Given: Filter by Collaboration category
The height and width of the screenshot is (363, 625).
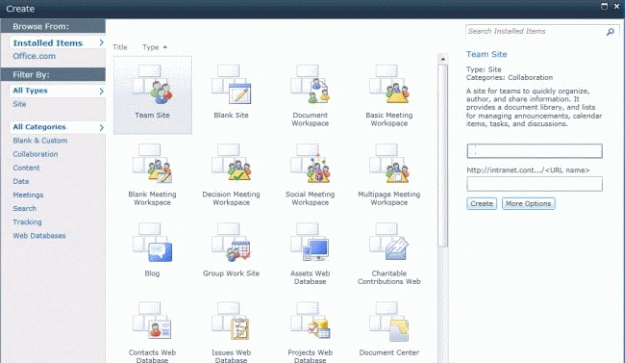Looking at the screenshot, I should pos(35,154).
